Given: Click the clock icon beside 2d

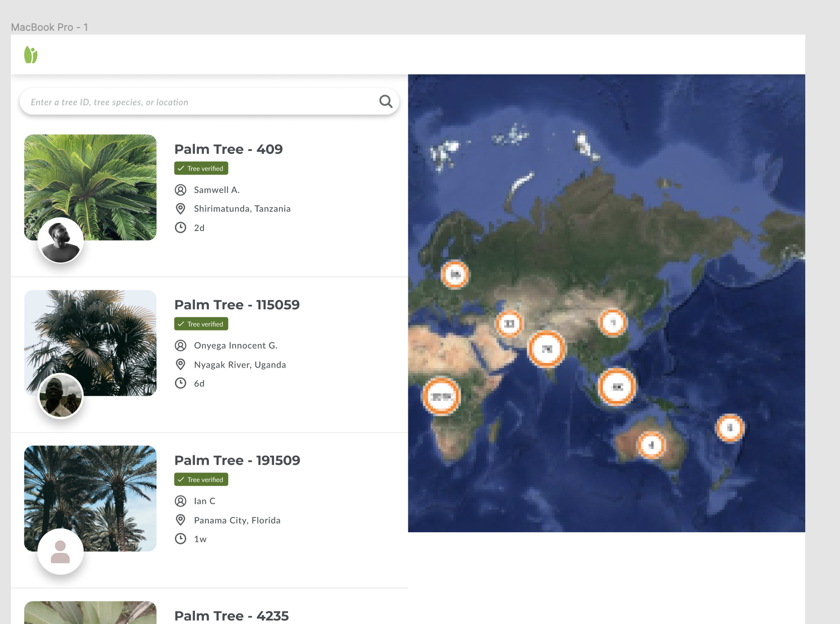Looking at the screenshot, I should click(x=180, y=227).
